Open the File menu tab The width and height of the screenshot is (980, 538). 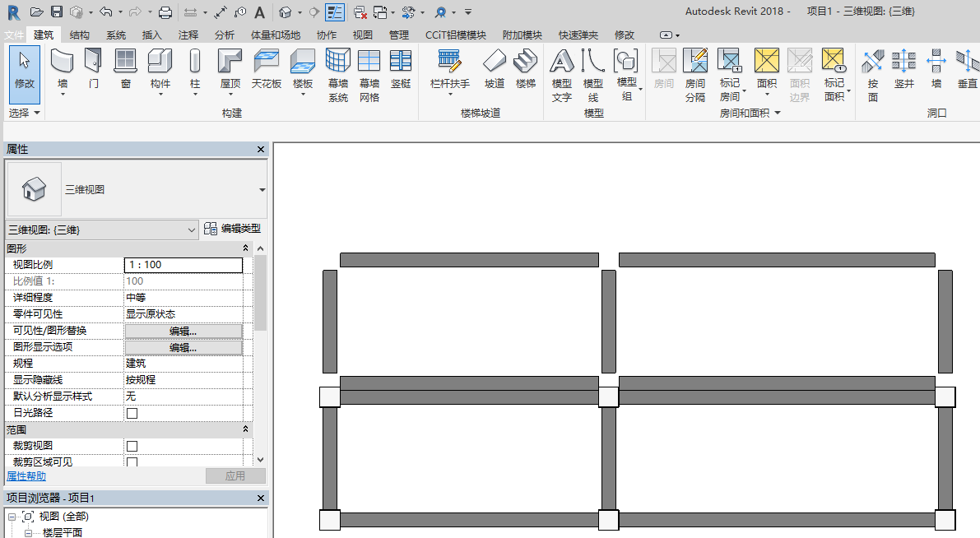(14, 35)
